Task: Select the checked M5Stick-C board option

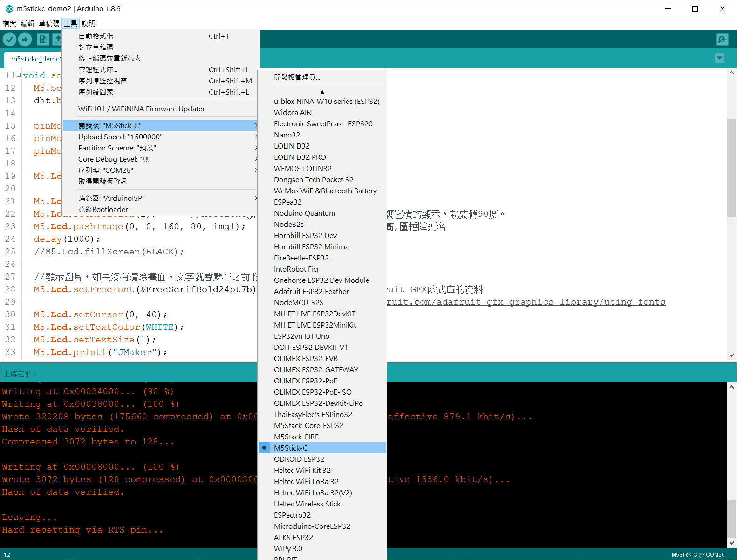Action: (x=322, y=448)
